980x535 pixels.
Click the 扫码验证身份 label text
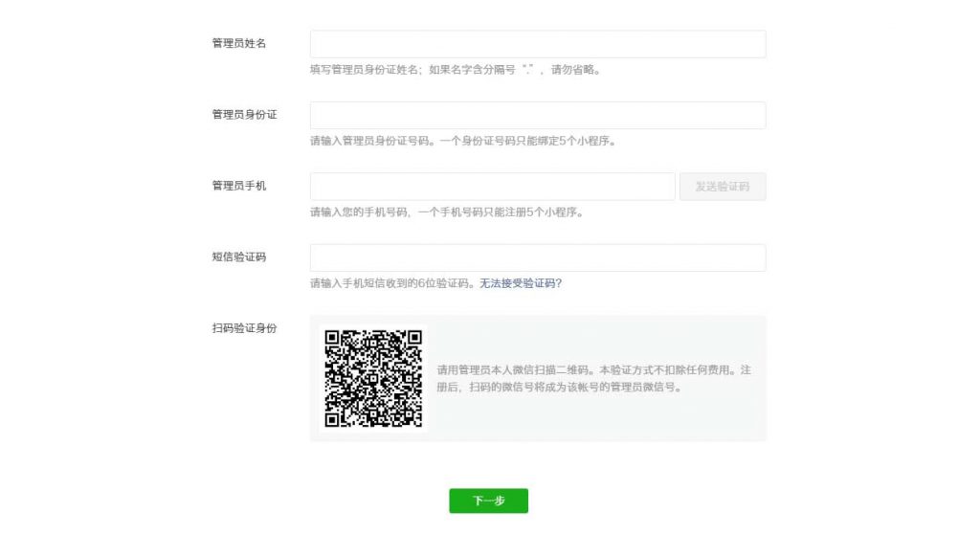(x=244, y=328)
